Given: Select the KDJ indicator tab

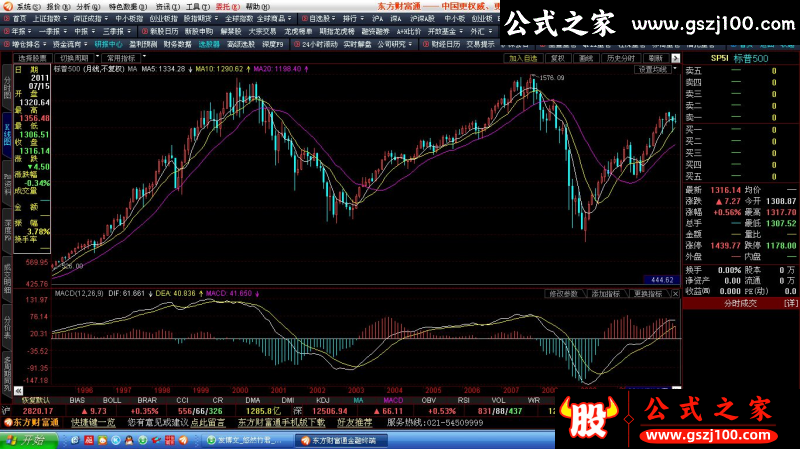Looking at the screenshot, I should 322,400.
